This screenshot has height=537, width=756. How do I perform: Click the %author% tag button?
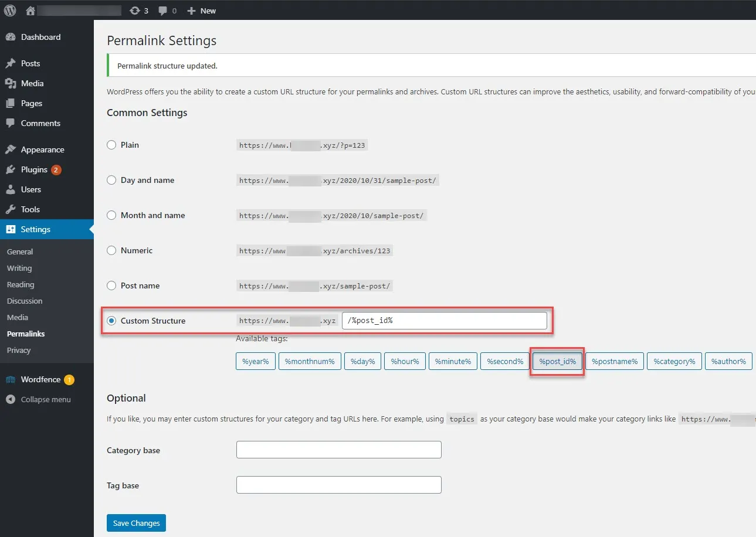tap(728, 361)
